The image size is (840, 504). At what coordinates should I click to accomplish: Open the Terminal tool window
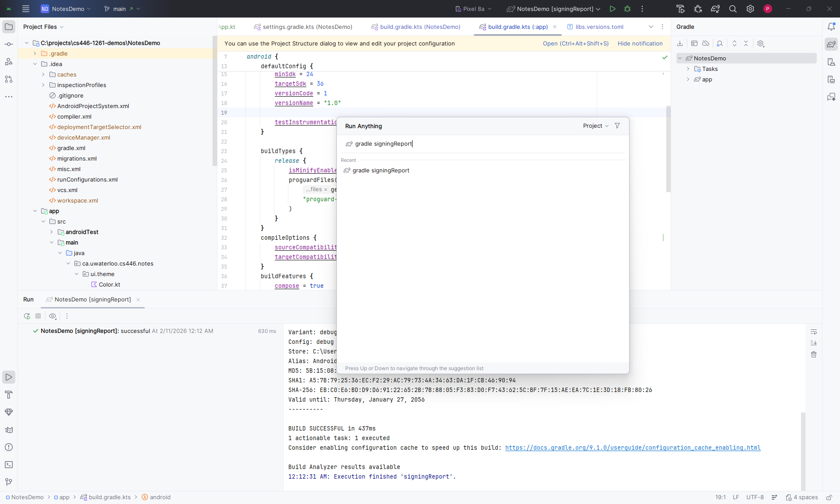tap(9, 465)
